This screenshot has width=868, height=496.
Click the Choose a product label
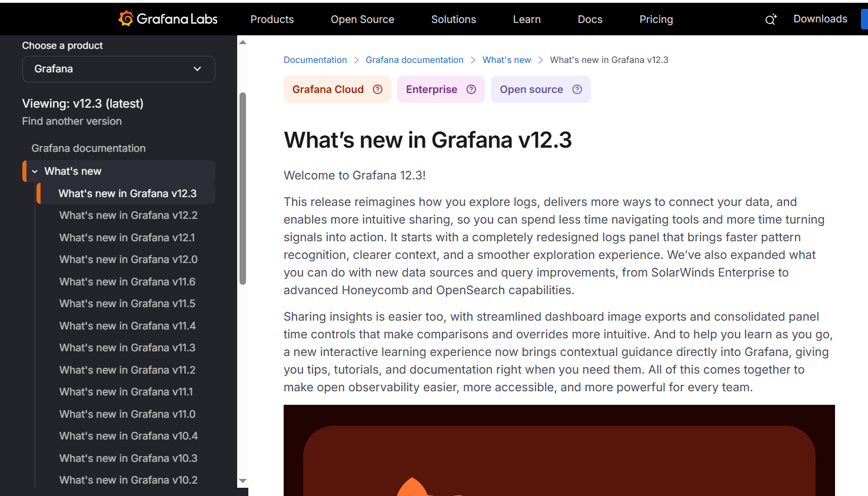pos(62,45)
